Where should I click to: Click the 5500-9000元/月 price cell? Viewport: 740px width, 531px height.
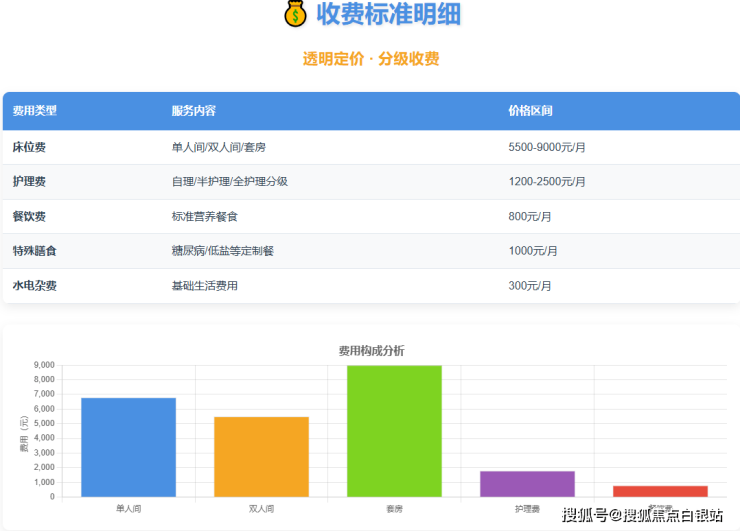click(547, 147)
